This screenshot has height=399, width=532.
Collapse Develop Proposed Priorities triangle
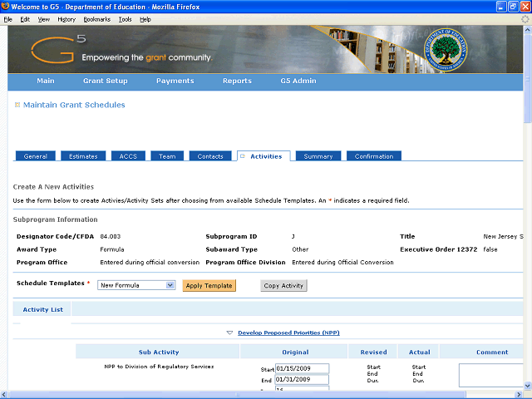point(229,332)
